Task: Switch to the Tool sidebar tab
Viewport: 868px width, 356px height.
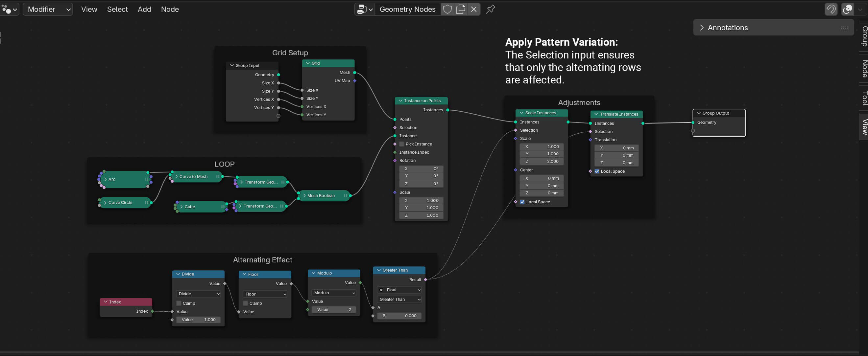Action: pos(864,98)
